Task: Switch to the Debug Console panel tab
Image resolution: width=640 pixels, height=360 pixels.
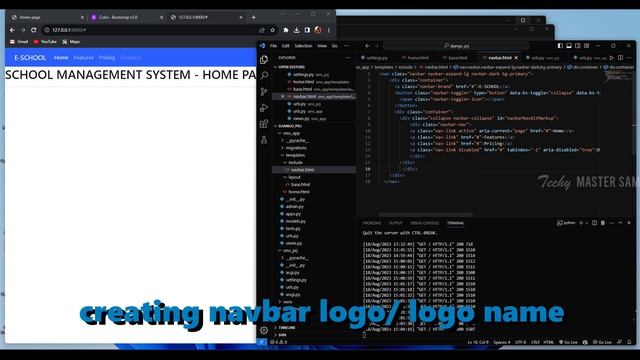Action: [424, 223]
